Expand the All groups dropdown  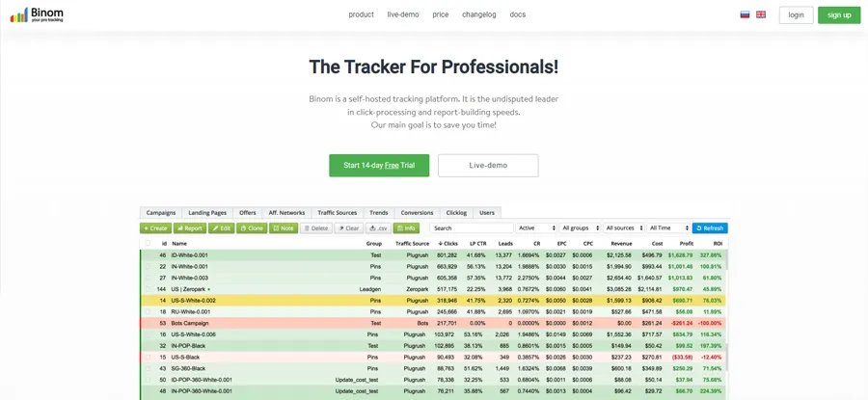[580, 228]
